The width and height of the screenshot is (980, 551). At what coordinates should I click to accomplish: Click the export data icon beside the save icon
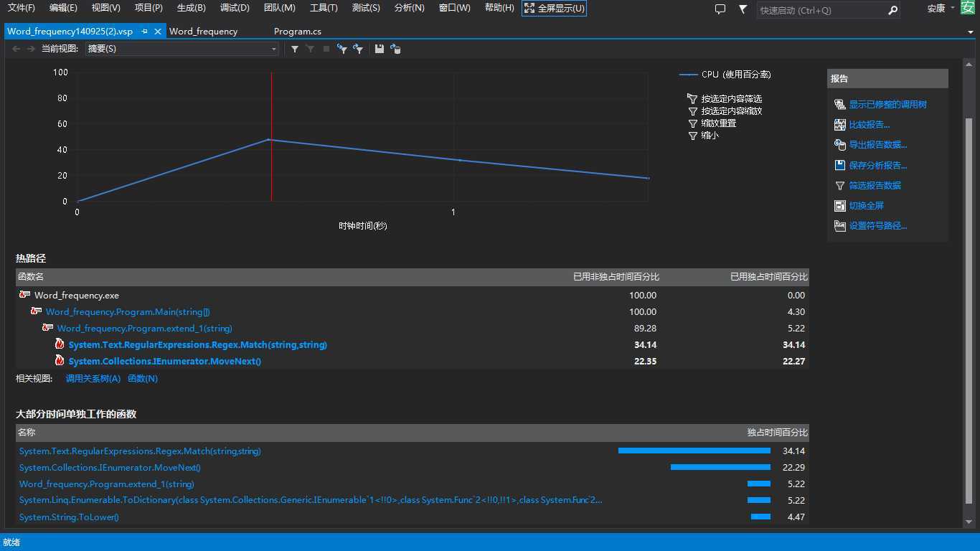coord(395,49)
